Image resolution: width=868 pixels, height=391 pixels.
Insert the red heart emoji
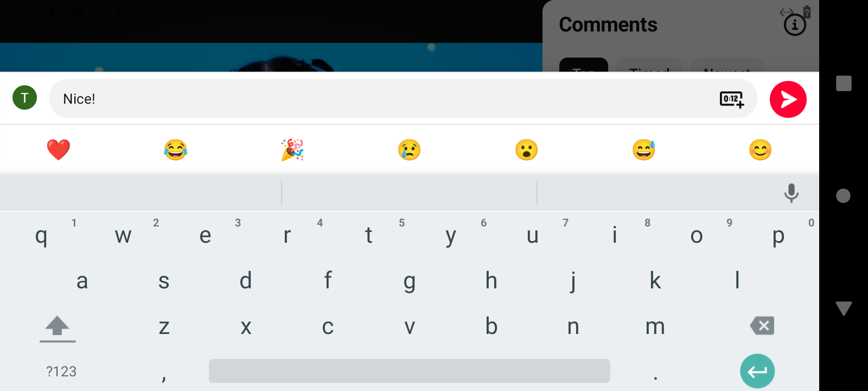(59, 150)
